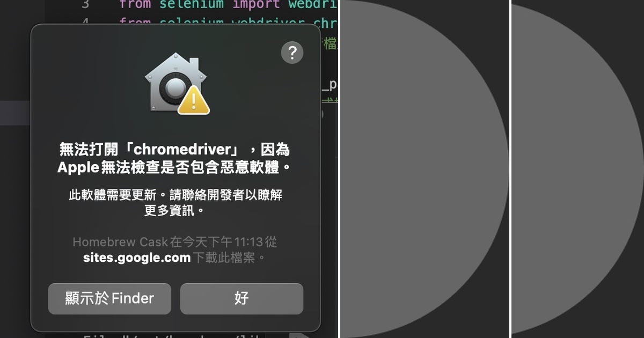Dismiss the dialog with the 好 button
644x338 pixels.
[241, 298]
